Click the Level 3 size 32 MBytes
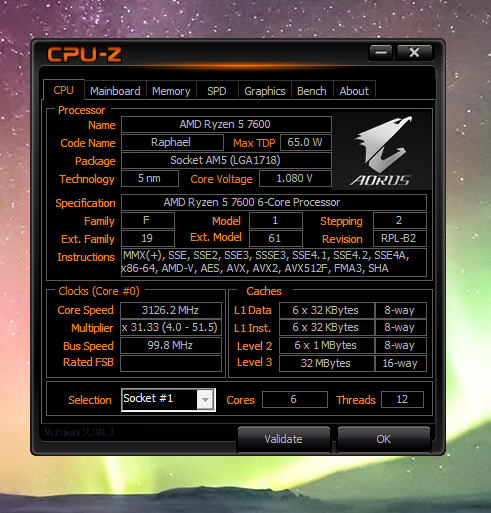The width and height of the screenshot is (491, 513). tap(327, 363)
